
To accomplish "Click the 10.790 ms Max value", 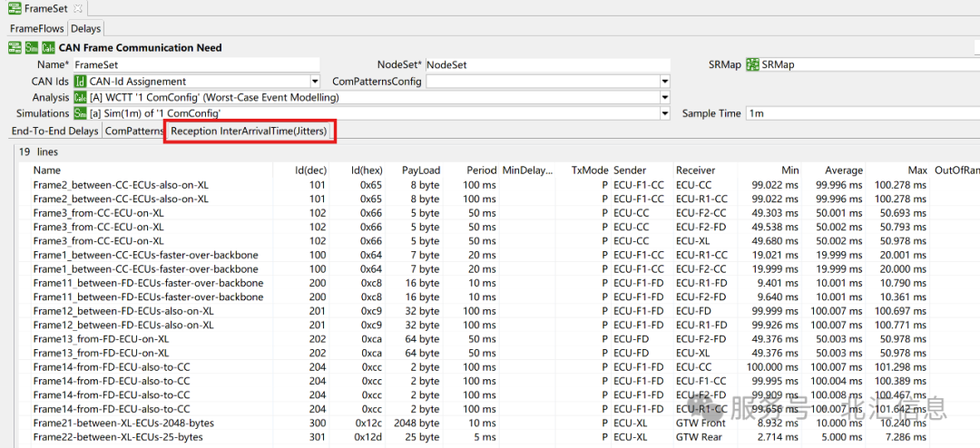I will coord(903,282).
